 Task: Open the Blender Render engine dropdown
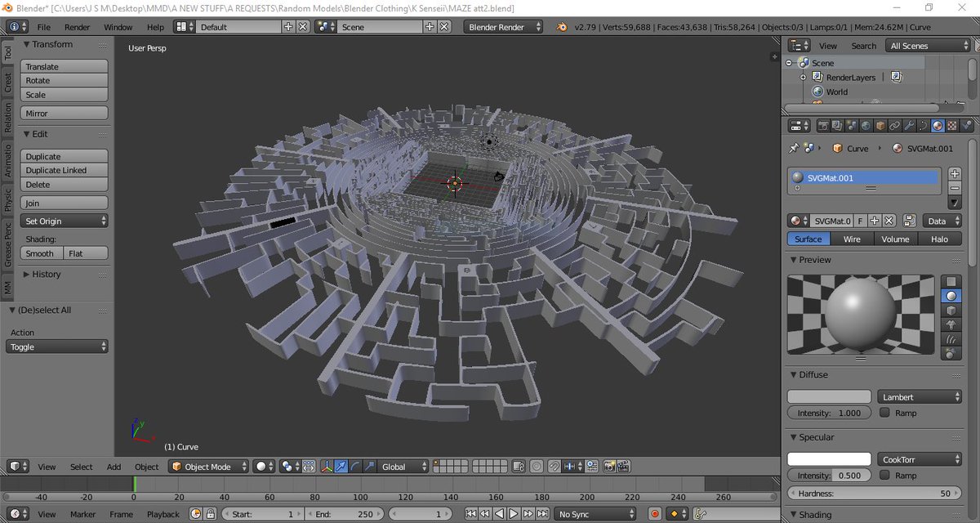[504, 27]
